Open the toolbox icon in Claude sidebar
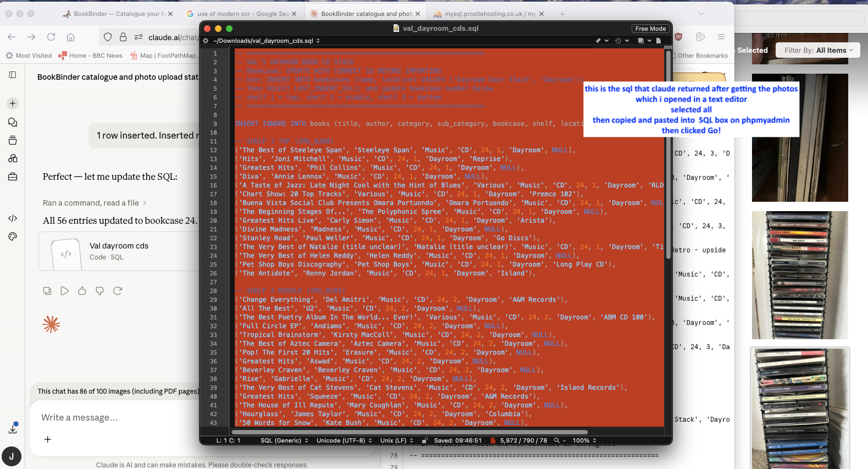The image size is (868, 469). [13, 176]
